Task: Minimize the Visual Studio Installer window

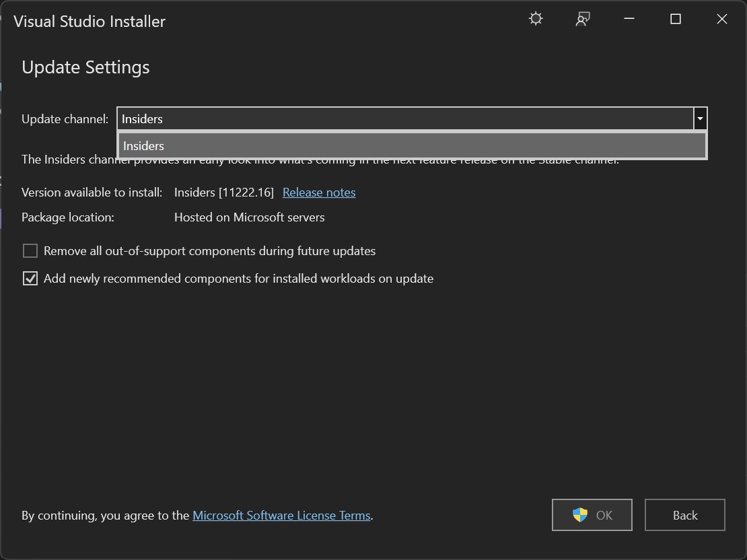Action: (x=629, y=19)
